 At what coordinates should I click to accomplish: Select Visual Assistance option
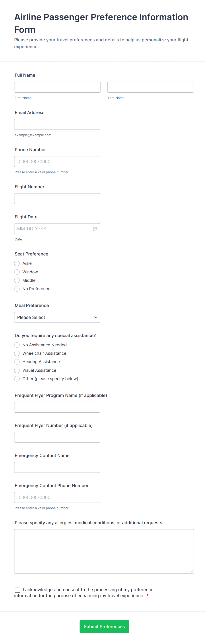[17, 370]
